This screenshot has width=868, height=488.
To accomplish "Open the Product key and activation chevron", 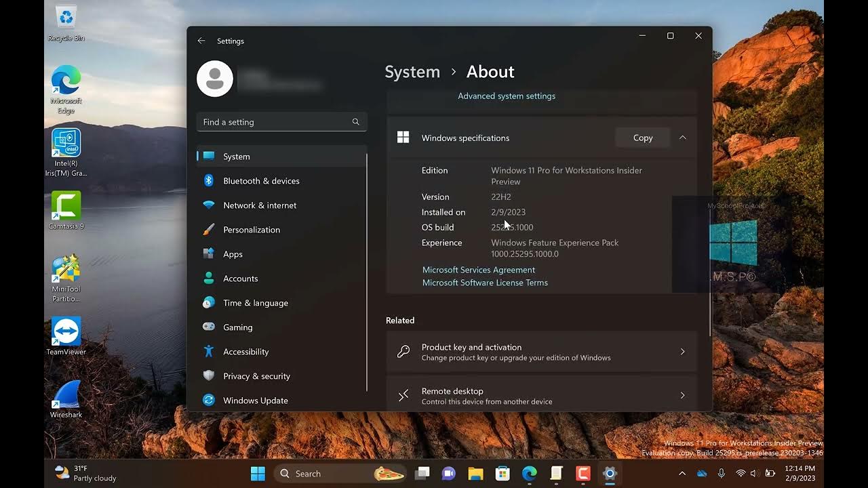I will coord(682,352).
